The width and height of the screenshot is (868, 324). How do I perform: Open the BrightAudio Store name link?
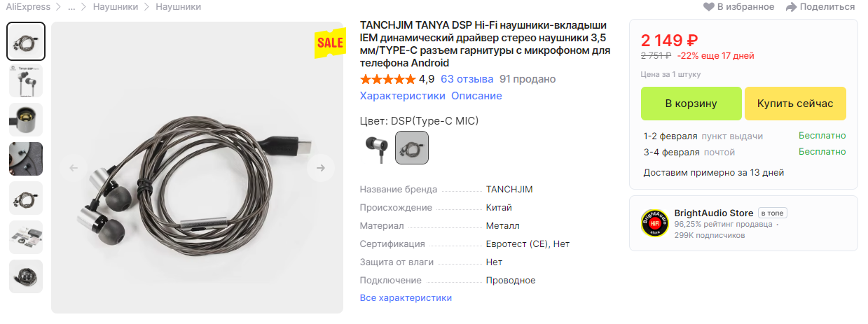pyautogui.click(x=714, y=213)
